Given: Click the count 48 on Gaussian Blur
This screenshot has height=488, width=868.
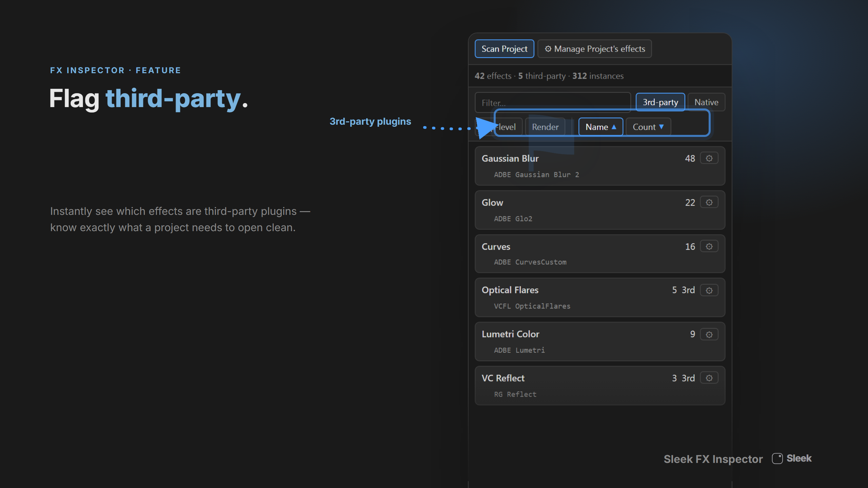Looking at the screenshot, I should 690,158.
